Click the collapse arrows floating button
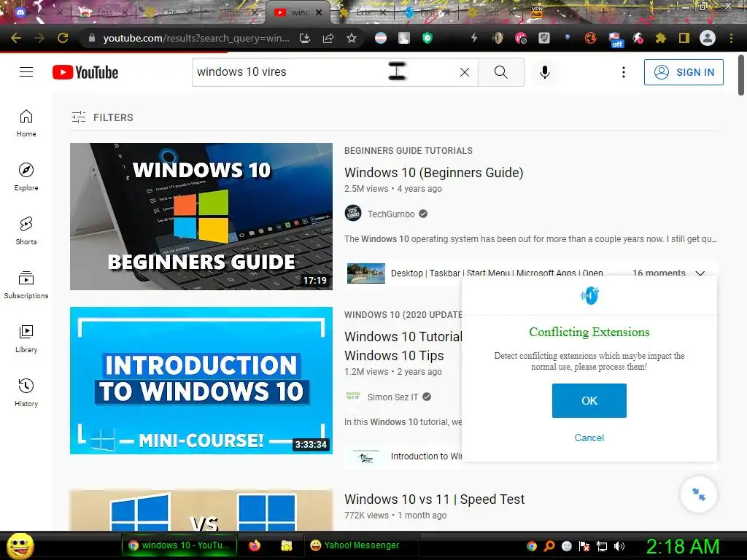The width and height of the screenshot is (747, 560). coord(699,495)
